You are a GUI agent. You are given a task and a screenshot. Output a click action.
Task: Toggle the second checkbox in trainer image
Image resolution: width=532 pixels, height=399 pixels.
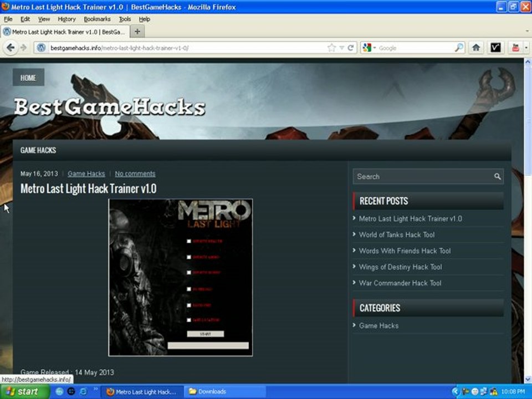(x=189, y=257)
